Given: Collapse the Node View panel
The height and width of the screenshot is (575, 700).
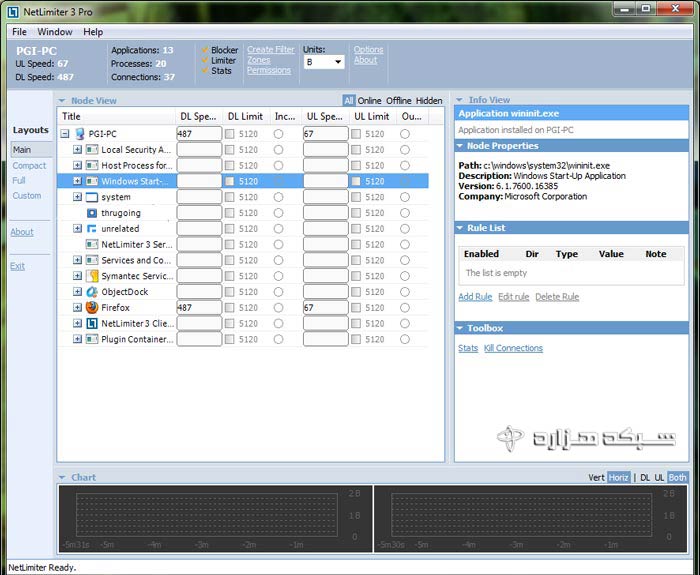Looking at the screenshot, I should (x=62, y=101).
